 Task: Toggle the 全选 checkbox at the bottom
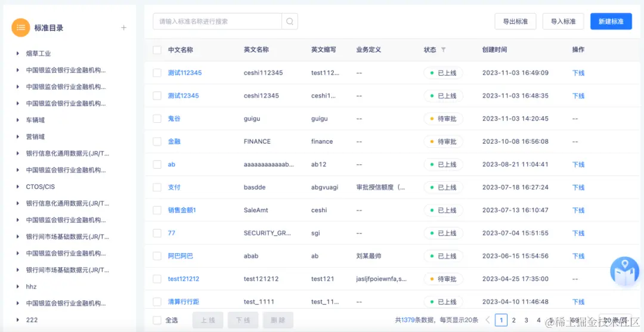coord(157,320)
